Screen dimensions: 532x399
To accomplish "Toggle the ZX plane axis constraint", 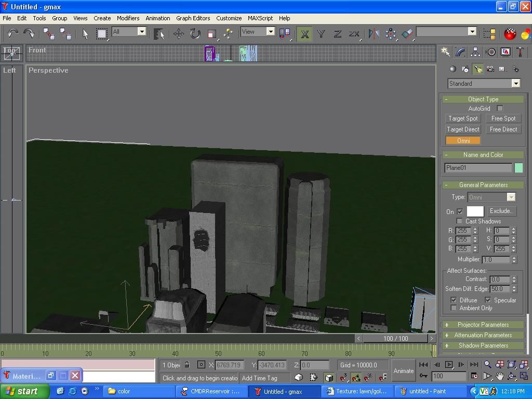I will [x=354, y=34].
